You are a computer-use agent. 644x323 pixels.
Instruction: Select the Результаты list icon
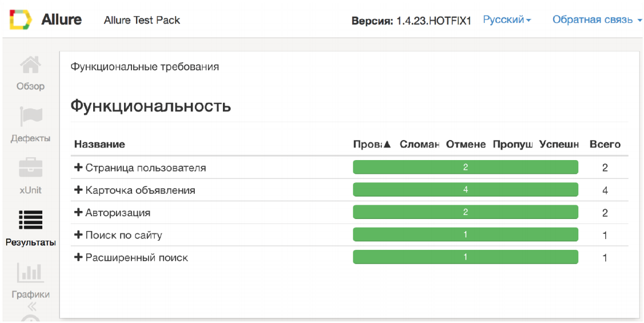[x=30, y=220]
